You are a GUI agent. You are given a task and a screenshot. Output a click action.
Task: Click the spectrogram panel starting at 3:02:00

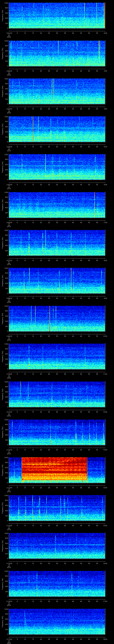(57, 54)
